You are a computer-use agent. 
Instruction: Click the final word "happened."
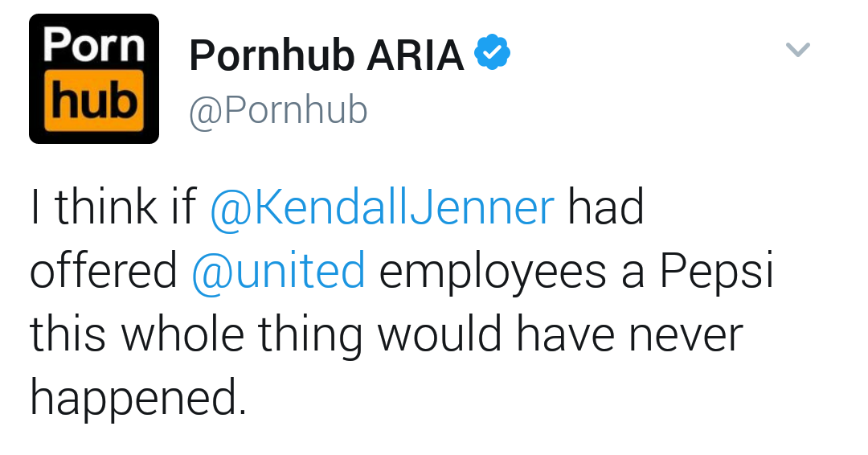tap(138, 397)
